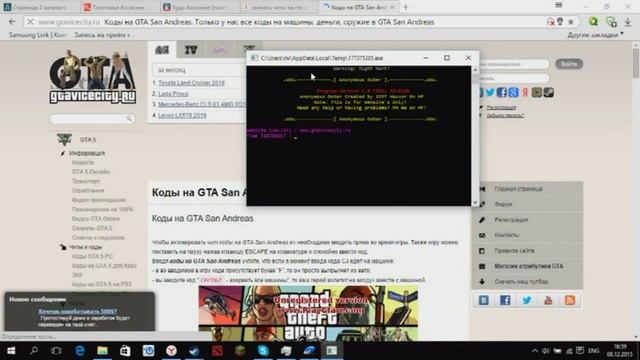This screenshot has width=640, height=360.
Task: Switch to third browser tab
Action: click(x=199, y=7)
